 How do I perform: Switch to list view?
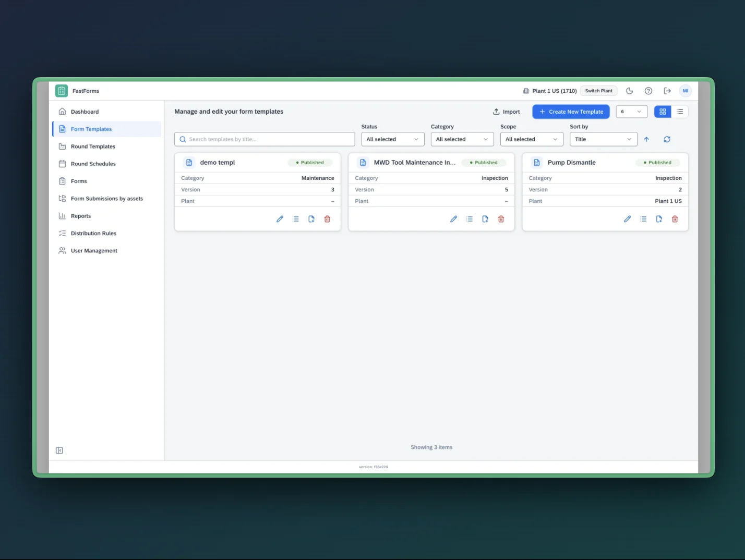[680, 112]
